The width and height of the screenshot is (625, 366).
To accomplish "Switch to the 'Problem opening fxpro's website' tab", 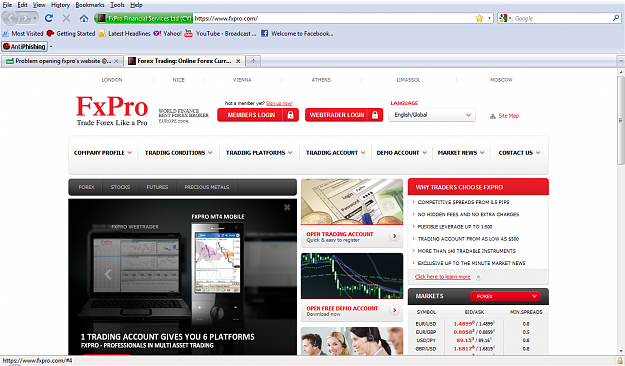I will click(x=62, y=61).
